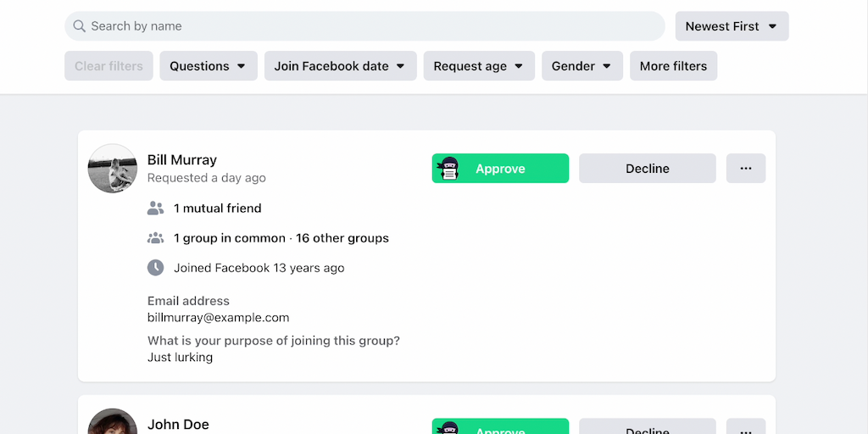Viewport: 868px width, 434px height.
Task: Click the ninja icon on Bill Murray's Approve button
Action: [x=450, y=169]
